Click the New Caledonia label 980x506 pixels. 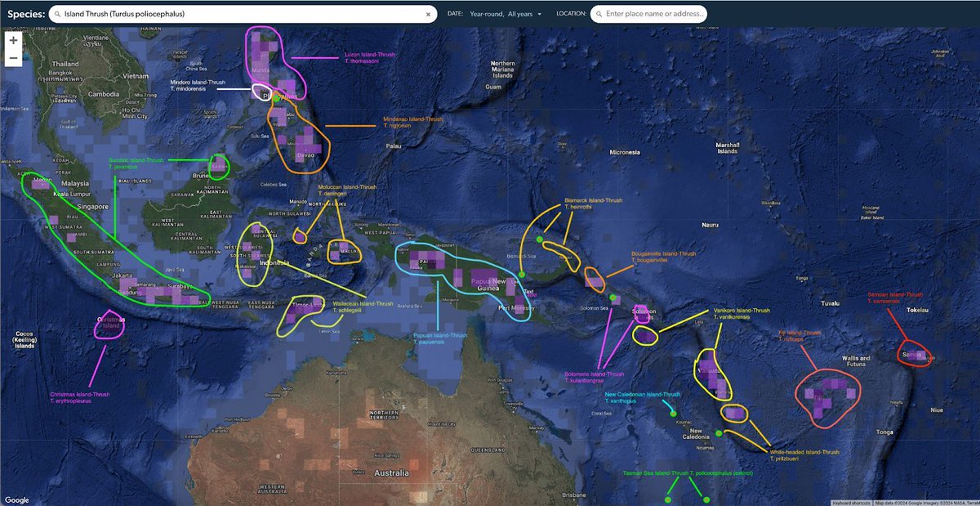(697, 433)
